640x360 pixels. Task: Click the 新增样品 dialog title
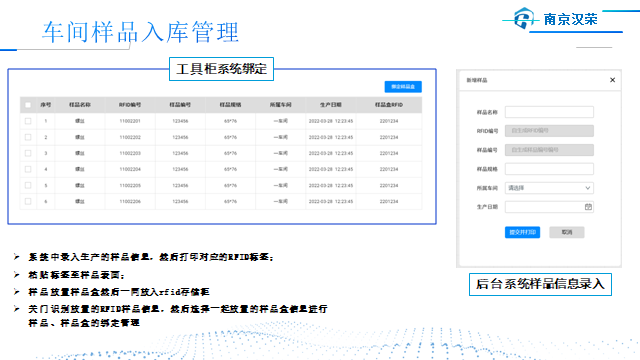coord(477,80)
